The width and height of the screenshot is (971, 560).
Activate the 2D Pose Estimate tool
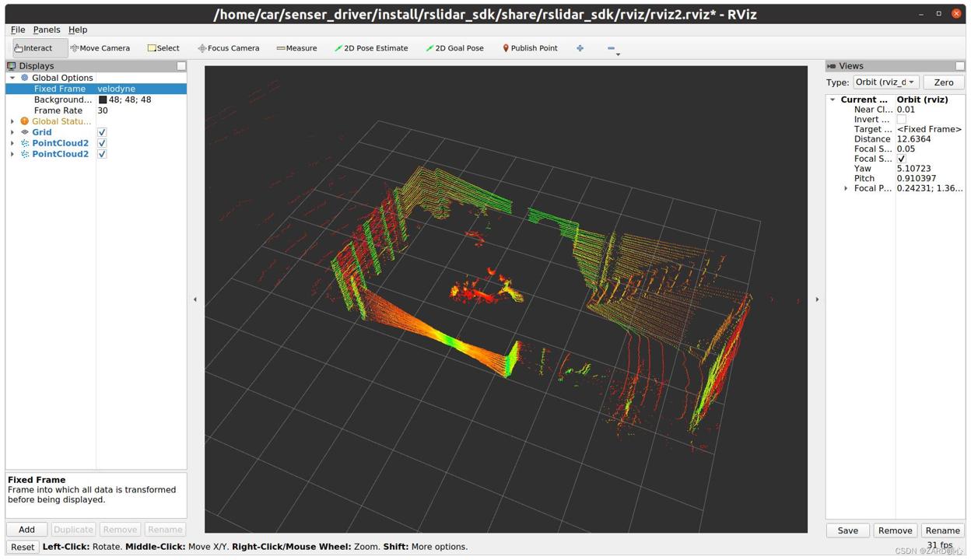coord(371,48)
